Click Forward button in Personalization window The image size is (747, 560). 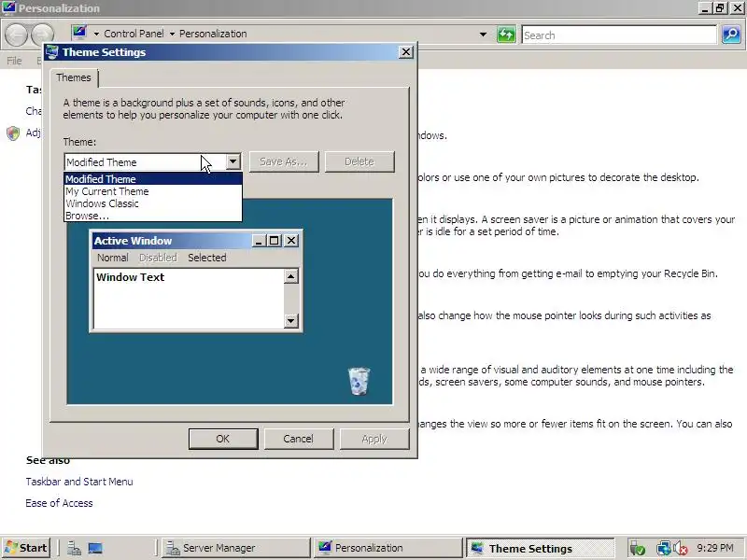tap(42, 35)
